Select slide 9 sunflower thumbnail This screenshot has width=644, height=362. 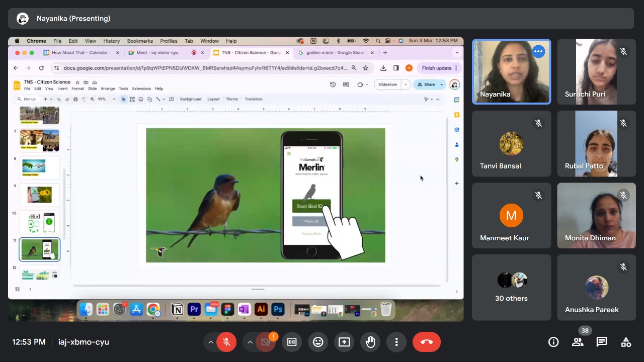point(40,195)
